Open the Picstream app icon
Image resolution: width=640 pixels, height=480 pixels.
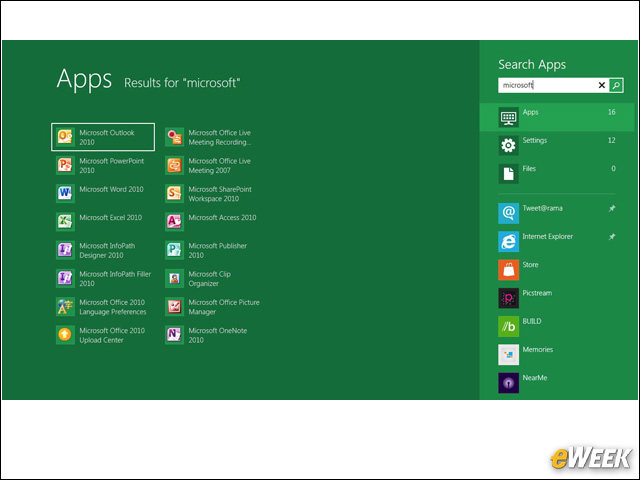(x=508, y=298)
